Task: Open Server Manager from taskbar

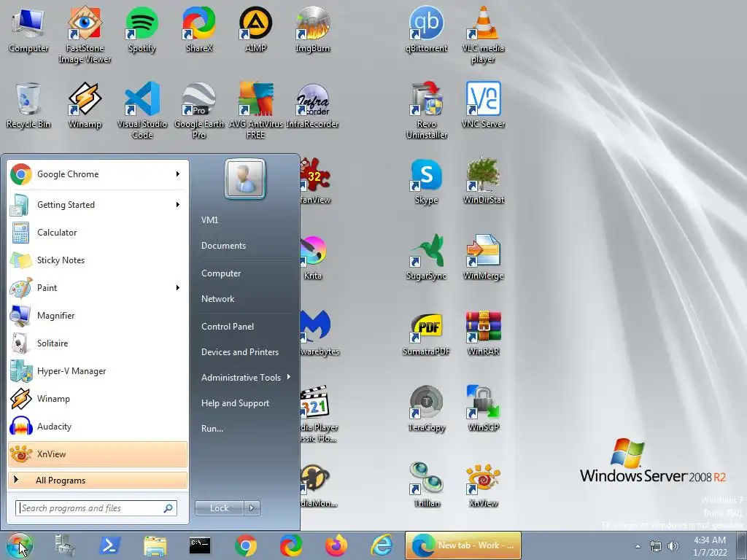Action: coord(64,545)
